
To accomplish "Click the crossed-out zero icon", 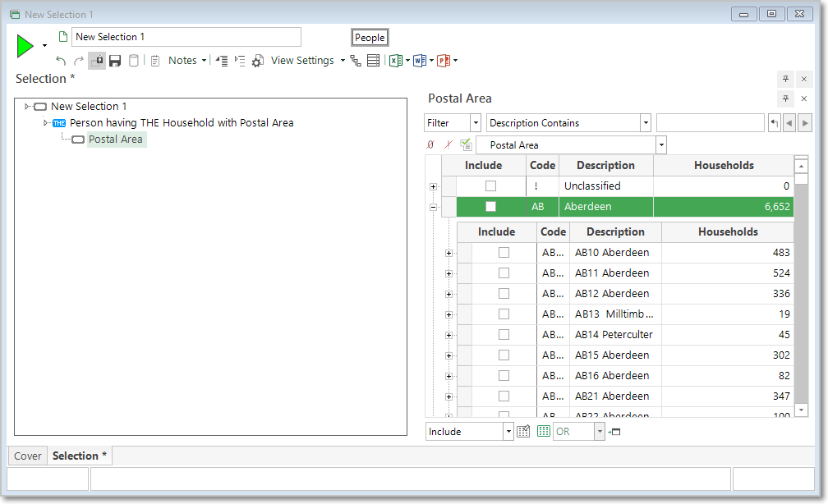I will [x=430, y=144].
